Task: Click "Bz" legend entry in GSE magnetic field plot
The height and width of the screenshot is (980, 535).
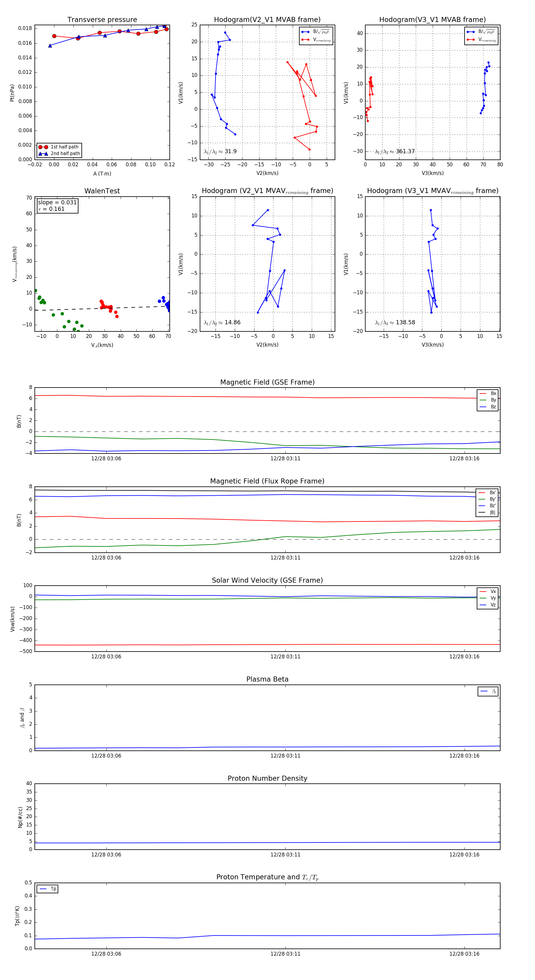Action: pyautogui.click(x=488, y=407)
